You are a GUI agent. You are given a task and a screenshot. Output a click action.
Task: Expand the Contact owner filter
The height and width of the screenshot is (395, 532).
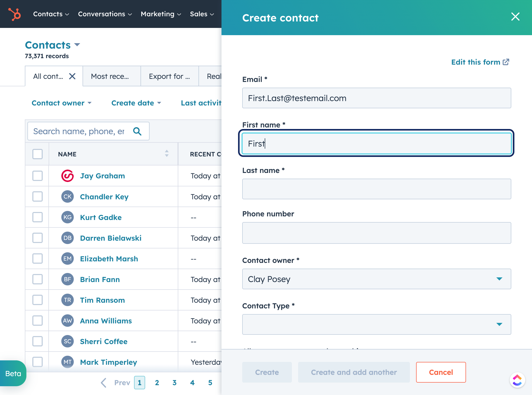62,103
